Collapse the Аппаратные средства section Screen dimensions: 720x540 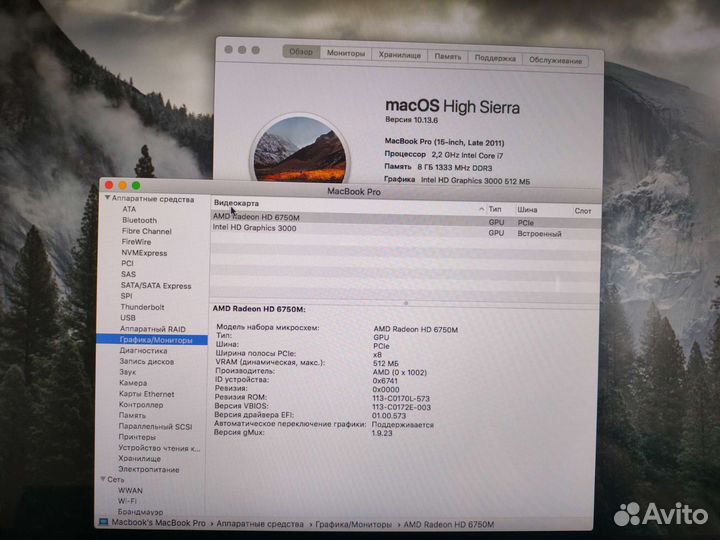coord(107,198)
